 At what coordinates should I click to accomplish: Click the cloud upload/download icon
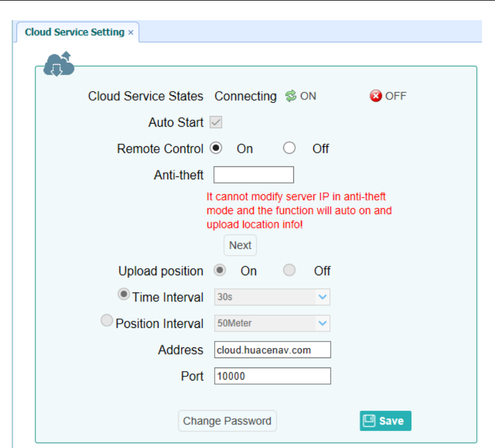pos(59,64)
